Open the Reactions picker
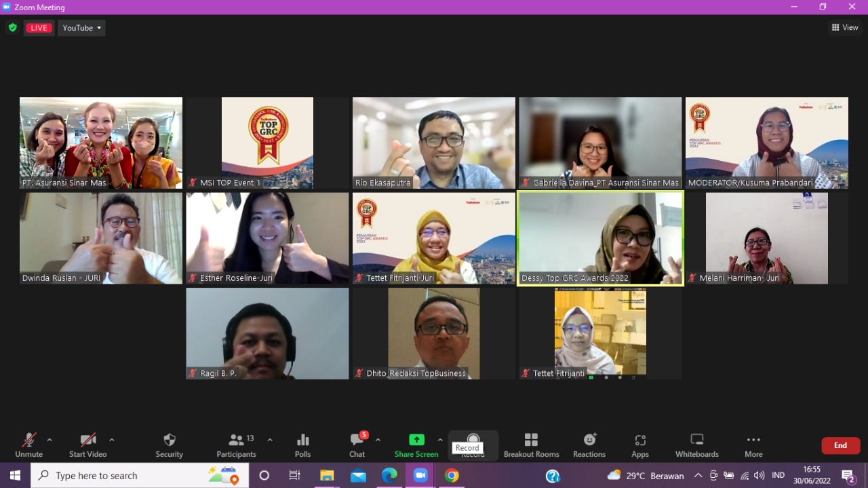 click(589, 445)
